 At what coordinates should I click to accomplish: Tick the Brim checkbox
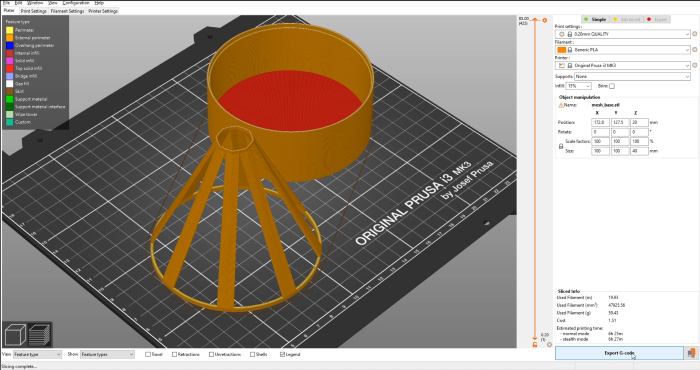[612, 86]
